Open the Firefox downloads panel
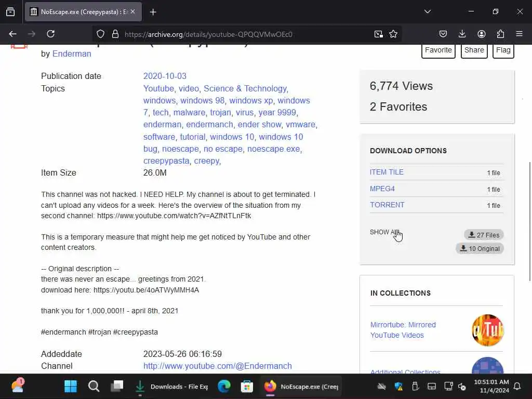 pos(462,34)
